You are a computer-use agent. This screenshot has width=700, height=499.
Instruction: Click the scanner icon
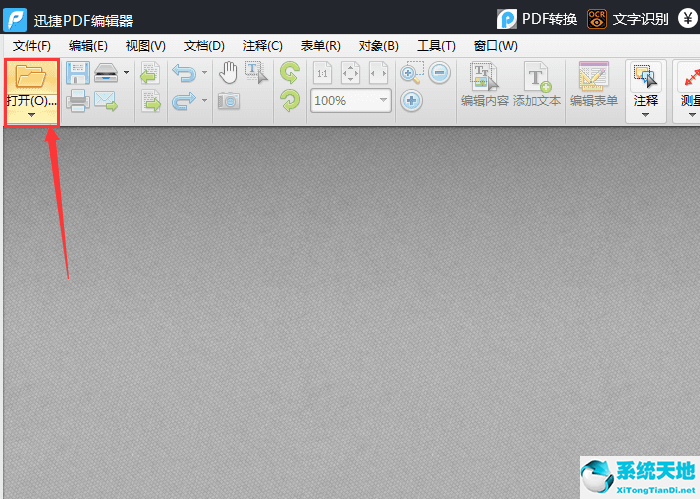[106, 73]
